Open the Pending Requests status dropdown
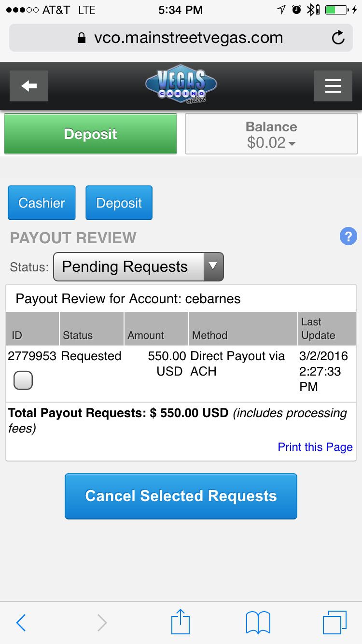Image resolution: width=362 pixels, height=644 pixels. [139, 266]
